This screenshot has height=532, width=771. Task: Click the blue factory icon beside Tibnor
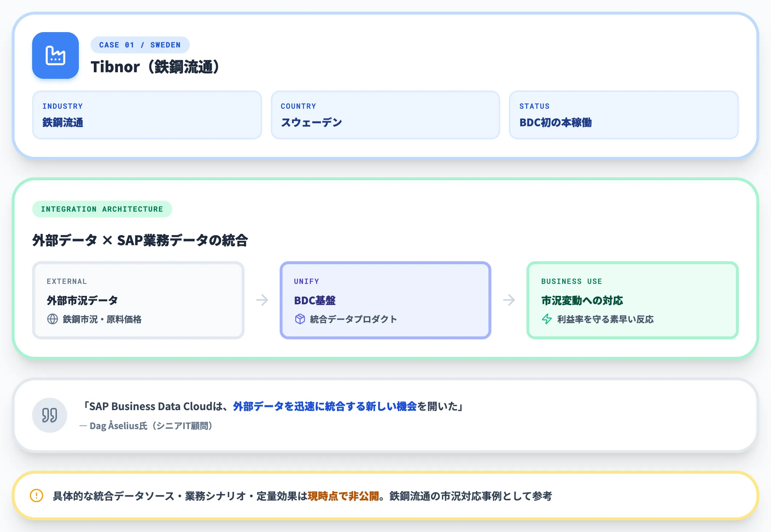click(55, 55)
